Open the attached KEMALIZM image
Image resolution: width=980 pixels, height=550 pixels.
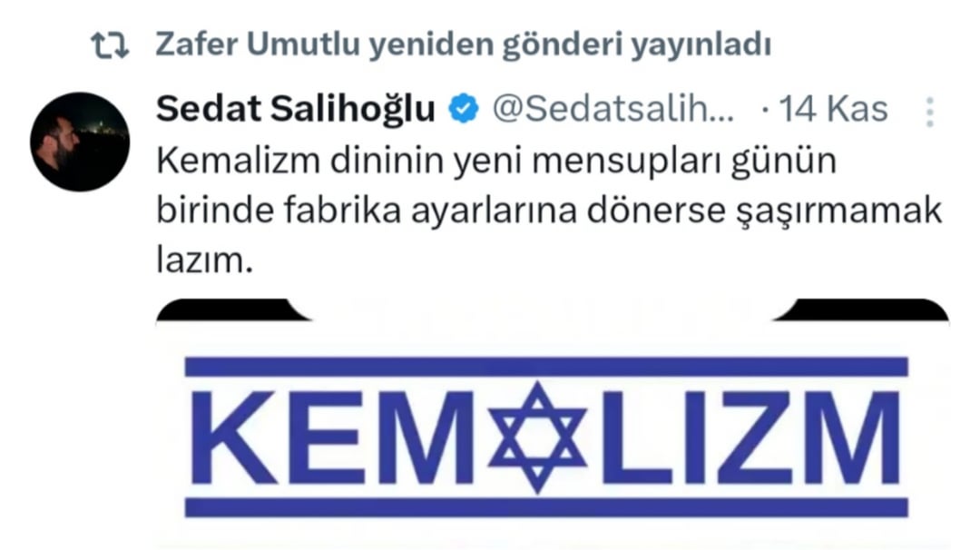coord(553,425)
